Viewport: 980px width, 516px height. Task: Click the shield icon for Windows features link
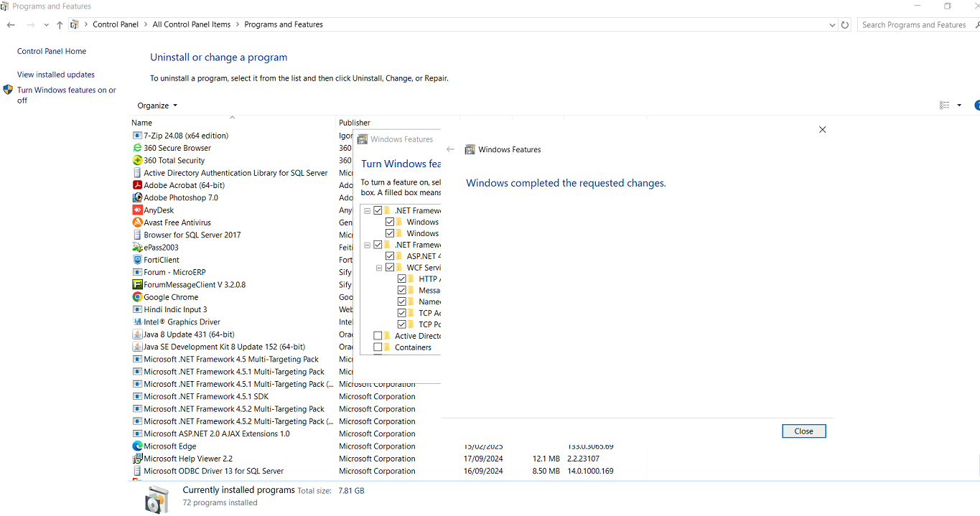pyautogui.click(x=8, y=90)
